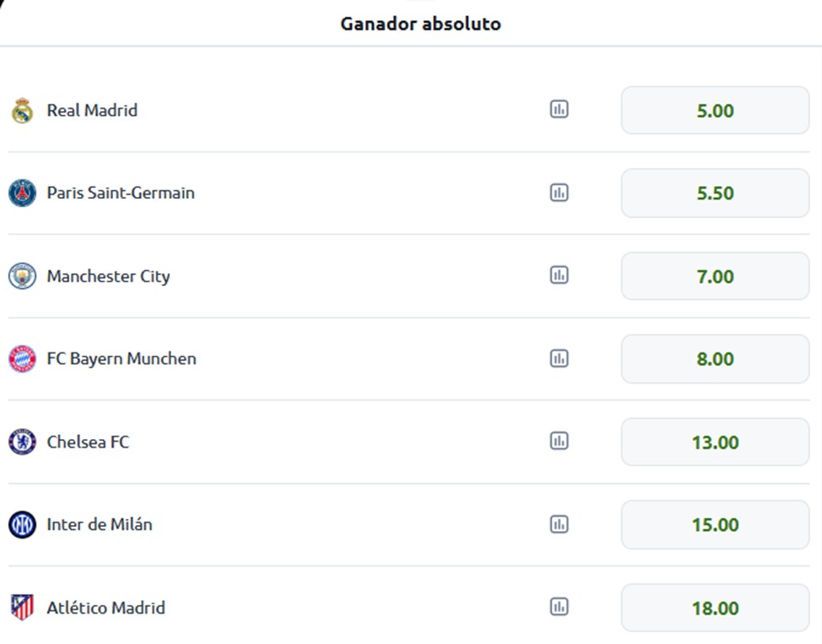
Task: Click the Chelsea FC crest logo
Action: (22, 442)
